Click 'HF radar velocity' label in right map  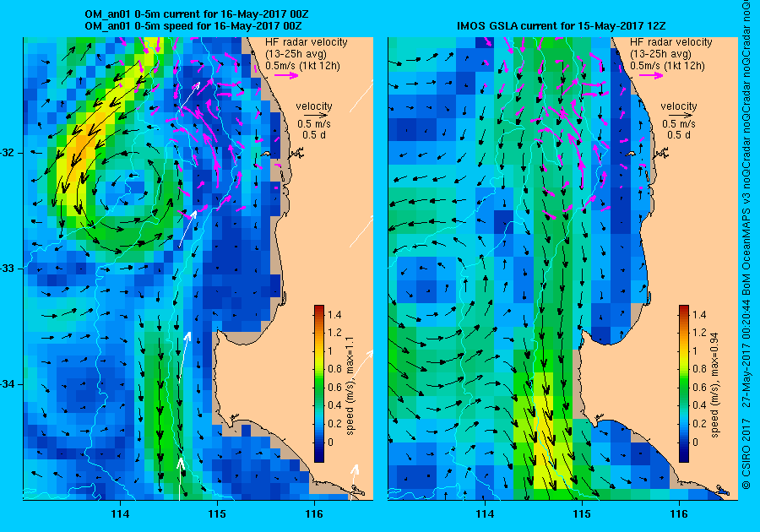coord(671,42)
